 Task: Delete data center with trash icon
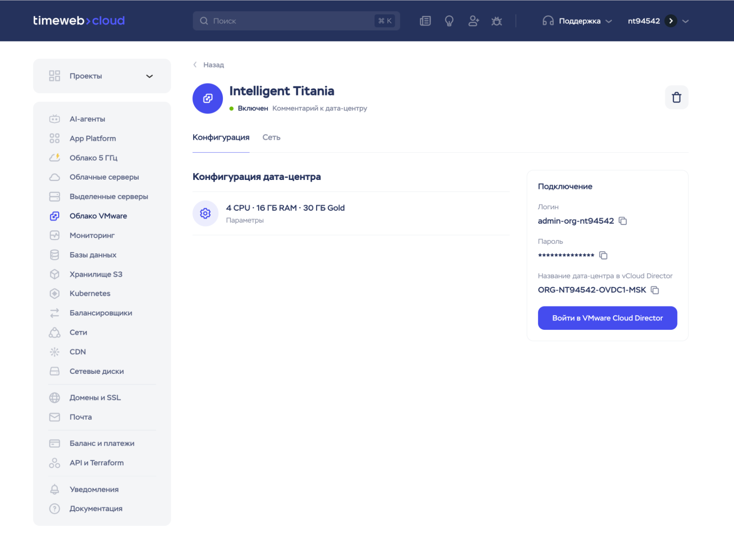click(x=676, y=97)
